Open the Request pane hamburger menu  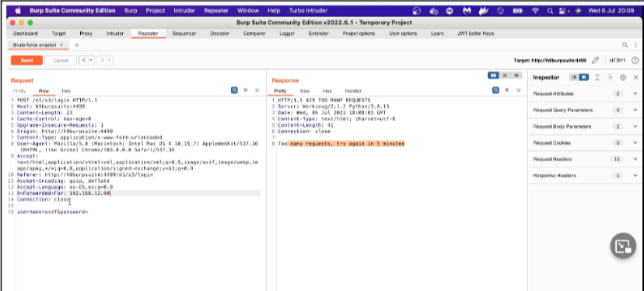[x=257, y=90]
